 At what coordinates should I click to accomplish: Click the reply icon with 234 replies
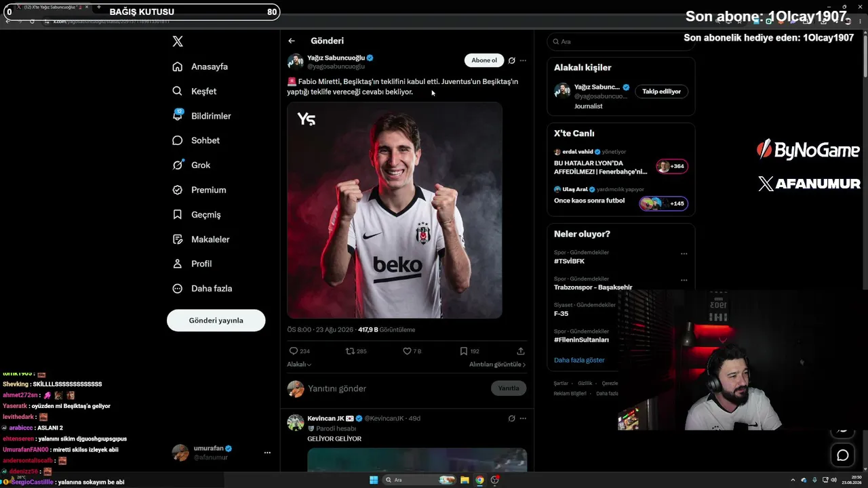(x=294, y=351)
